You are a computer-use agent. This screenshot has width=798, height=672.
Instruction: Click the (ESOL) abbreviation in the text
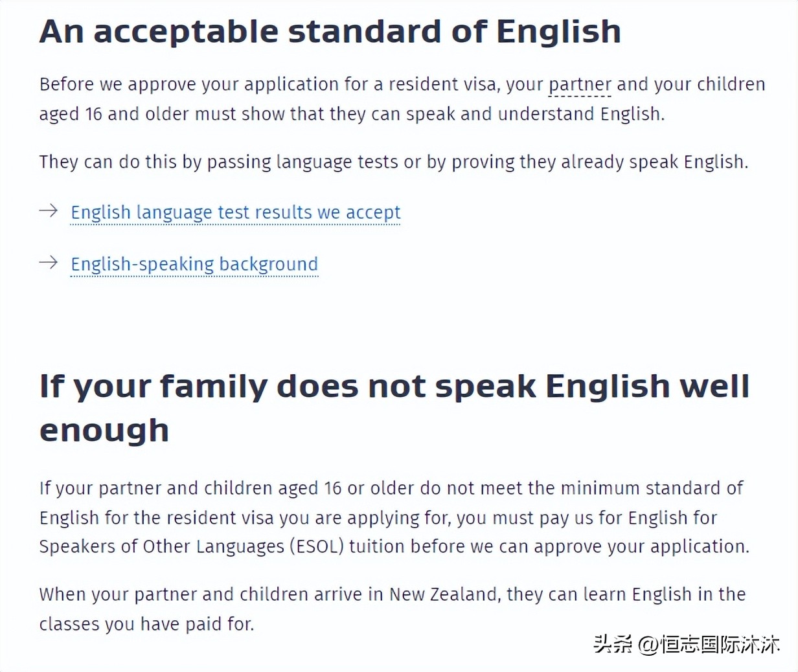pos(317,546)
